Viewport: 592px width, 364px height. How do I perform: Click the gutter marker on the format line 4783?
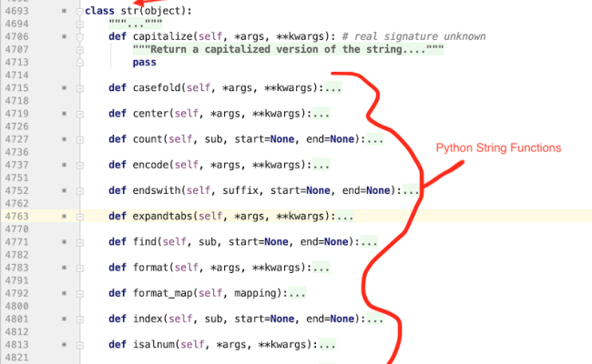tap(64, 268)
